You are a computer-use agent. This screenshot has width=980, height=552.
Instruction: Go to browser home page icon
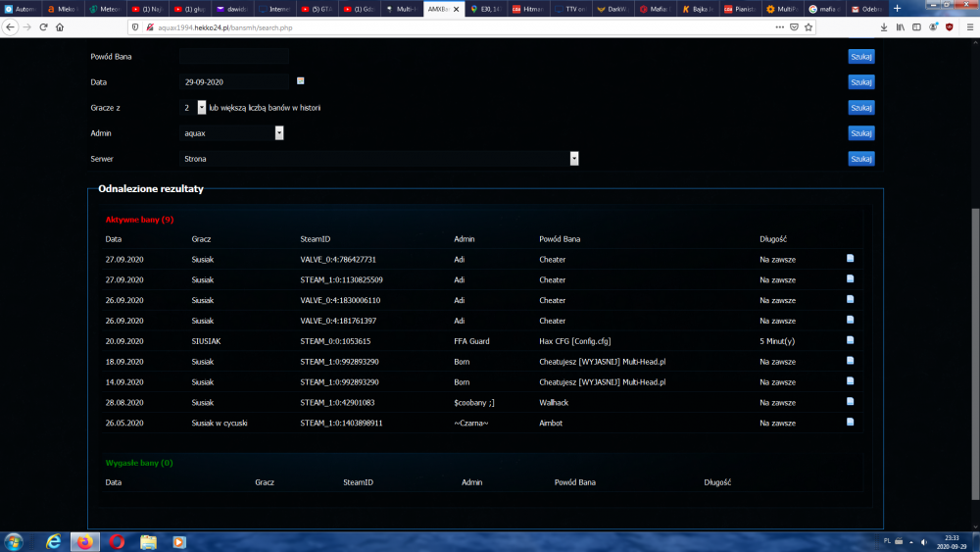(x=60, y=27)
